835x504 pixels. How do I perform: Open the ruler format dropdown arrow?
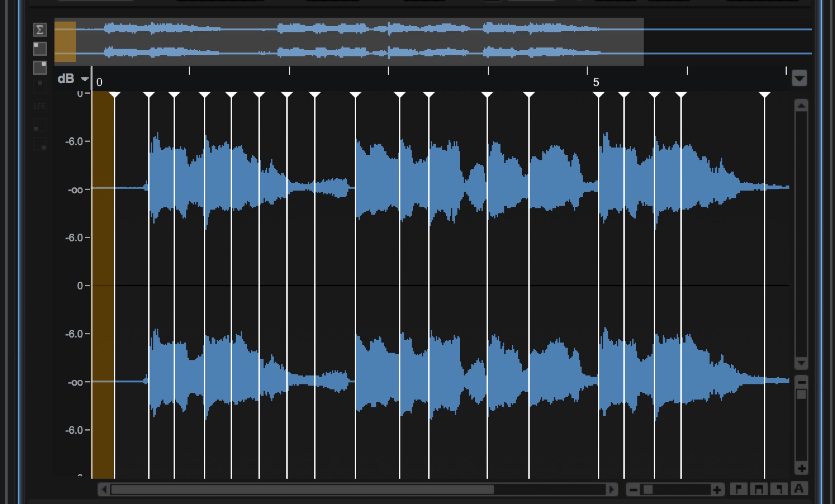(800, 78)
